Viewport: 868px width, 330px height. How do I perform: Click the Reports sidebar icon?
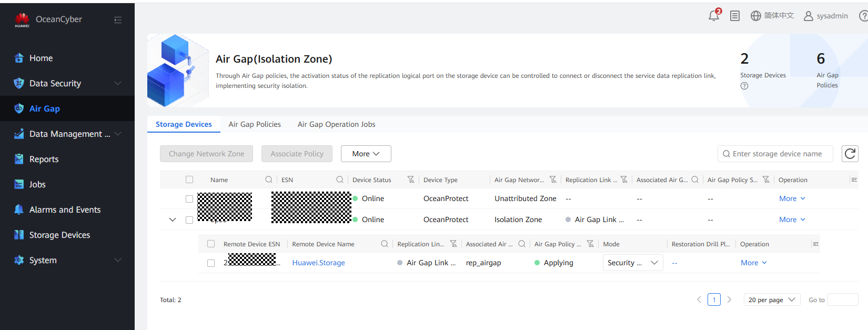coord(19,159)
